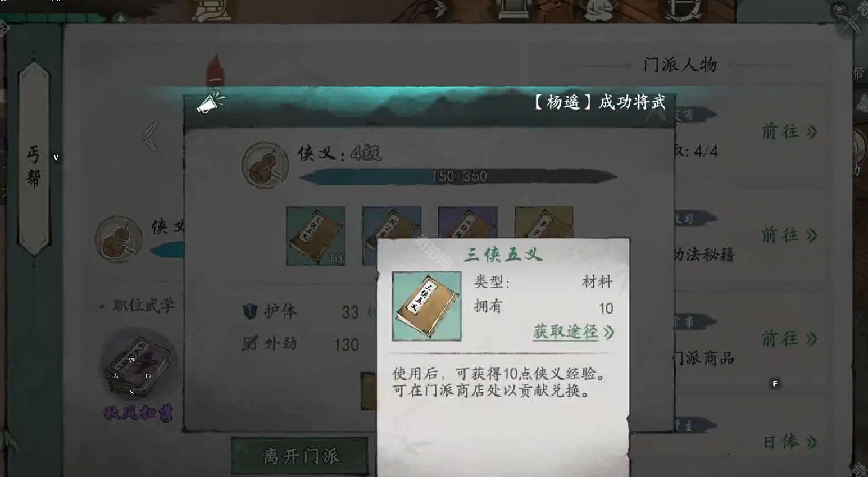Go to 前往 beside 4/4 entry
The image size is (868, 477).
click(x=789, y=131)
